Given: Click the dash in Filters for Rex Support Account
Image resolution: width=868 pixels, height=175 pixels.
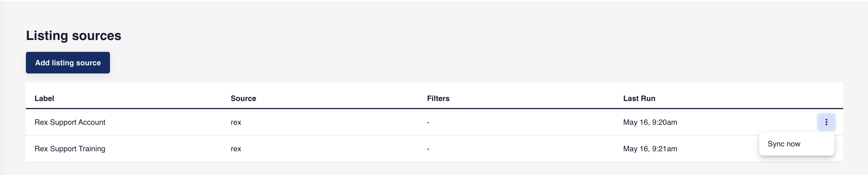Looking at the screenshot, I should click(x=428, y=122).
